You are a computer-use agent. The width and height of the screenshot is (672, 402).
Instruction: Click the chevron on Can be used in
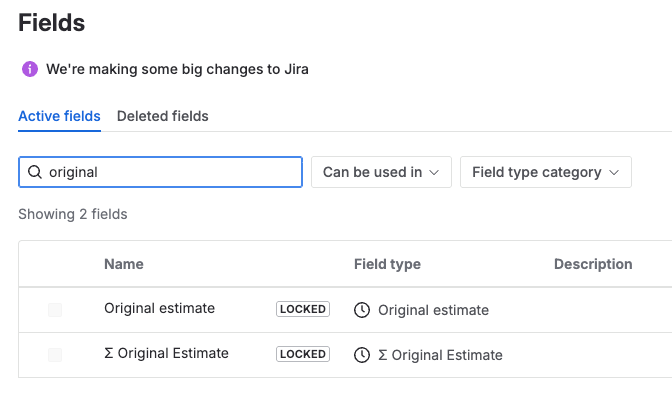coord(435,172)
